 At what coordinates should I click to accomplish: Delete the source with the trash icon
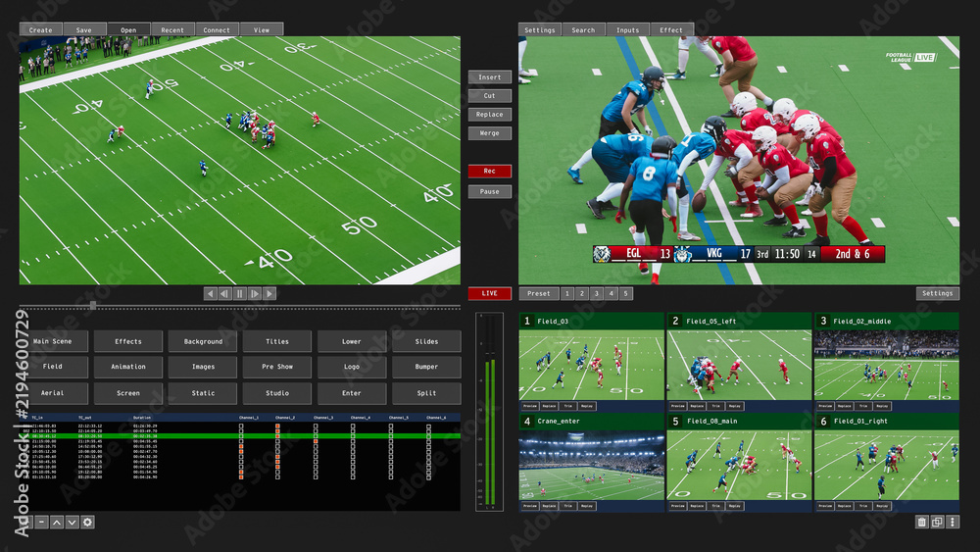coord(921,522)
